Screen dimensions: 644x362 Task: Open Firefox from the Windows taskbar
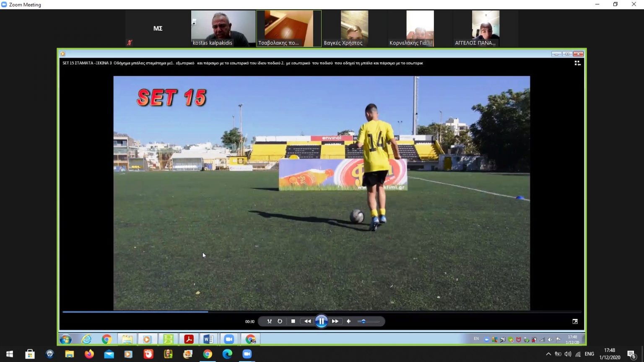tap(89, 354)
